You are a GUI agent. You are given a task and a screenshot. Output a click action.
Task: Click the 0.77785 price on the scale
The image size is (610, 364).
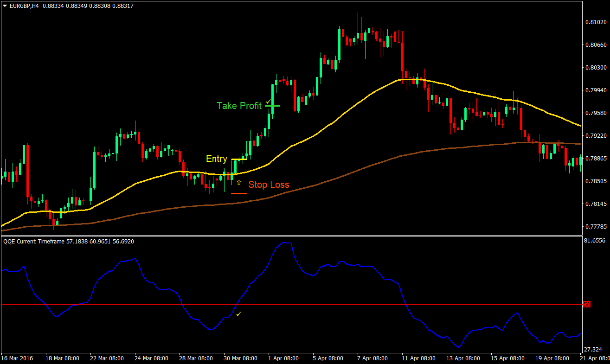tap(595, 227)
